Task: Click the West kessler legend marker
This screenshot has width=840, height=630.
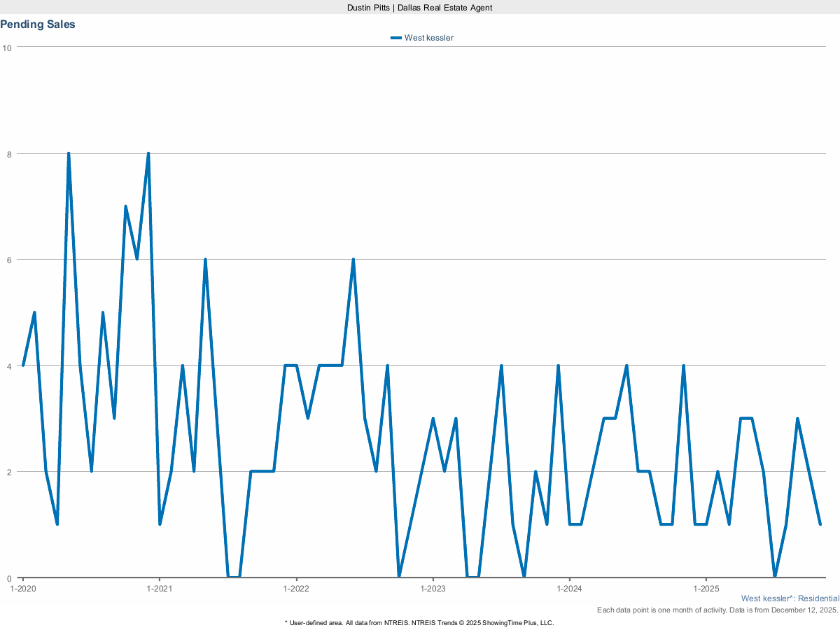Action: [397, 37]
